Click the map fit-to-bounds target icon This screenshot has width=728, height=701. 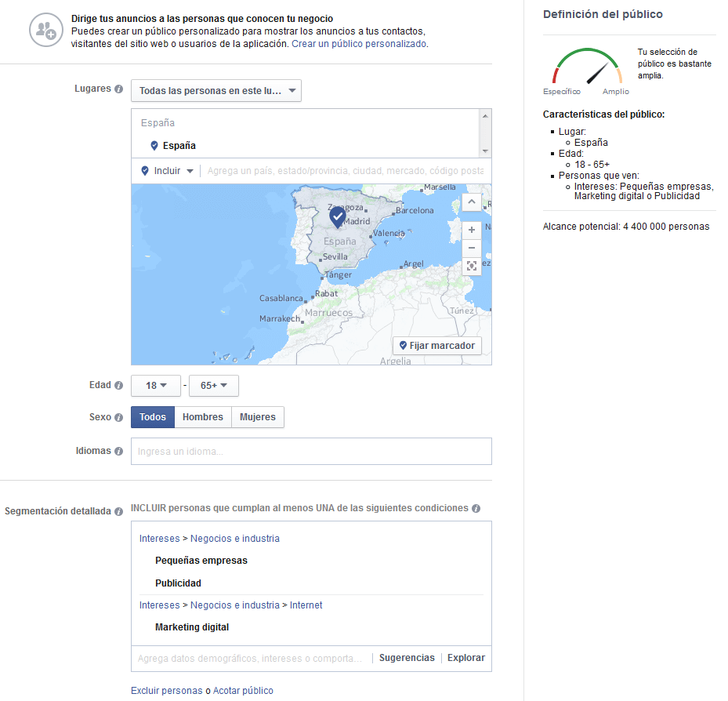click(471, 266)
